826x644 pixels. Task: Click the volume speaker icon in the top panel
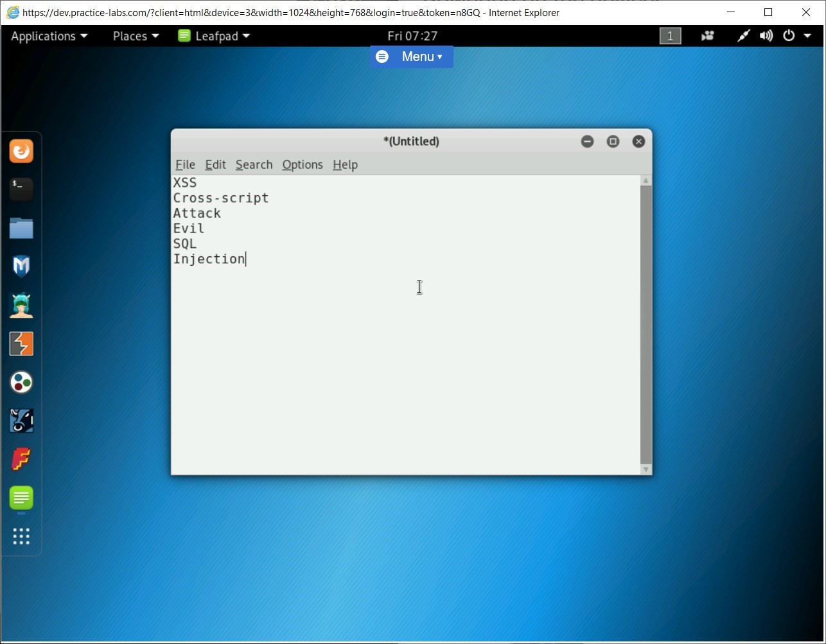click(766, 36)
